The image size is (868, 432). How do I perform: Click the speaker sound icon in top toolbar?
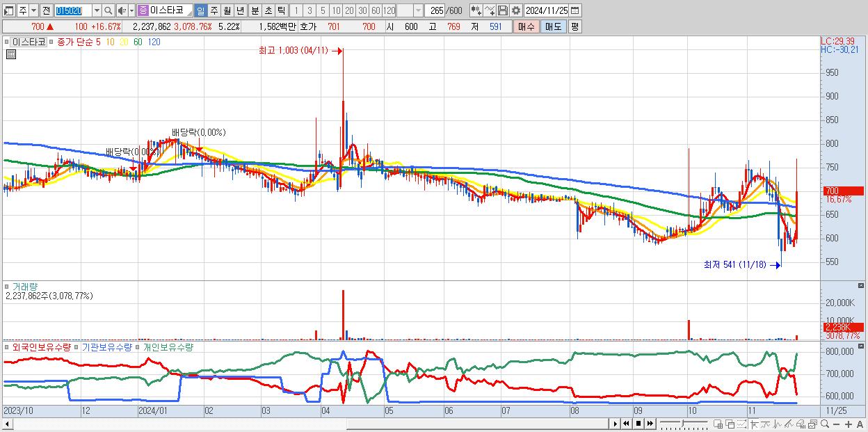122,10
